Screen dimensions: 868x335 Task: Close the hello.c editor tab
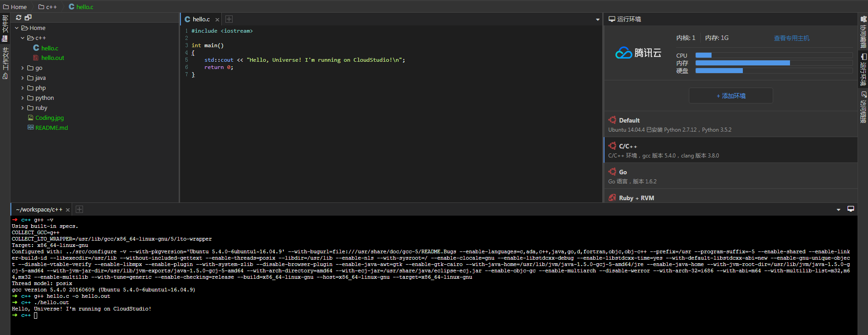(x=217, y=20)
